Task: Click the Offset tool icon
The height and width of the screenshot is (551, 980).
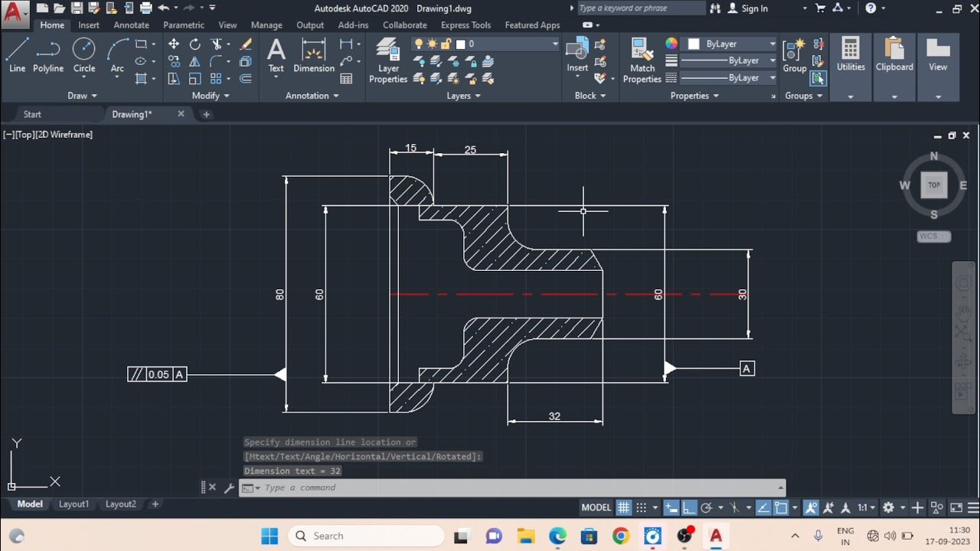Action: [246, 78]
